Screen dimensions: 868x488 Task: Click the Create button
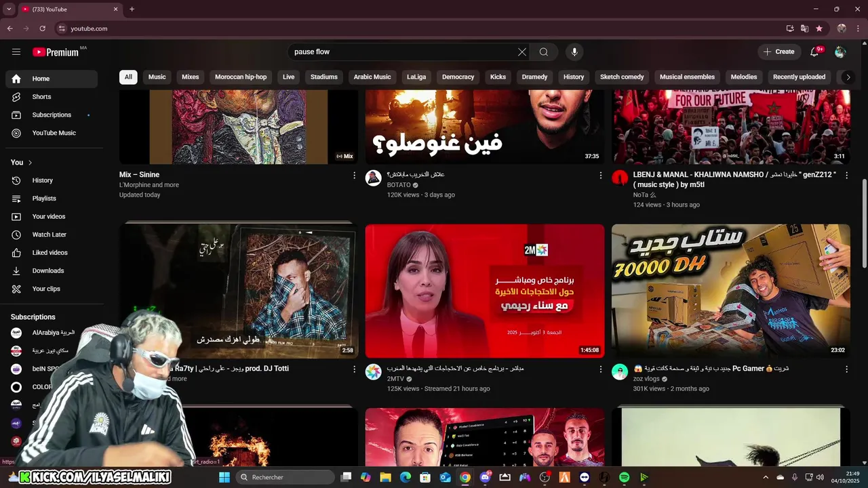pyautogui.click(x=778, y=52)
